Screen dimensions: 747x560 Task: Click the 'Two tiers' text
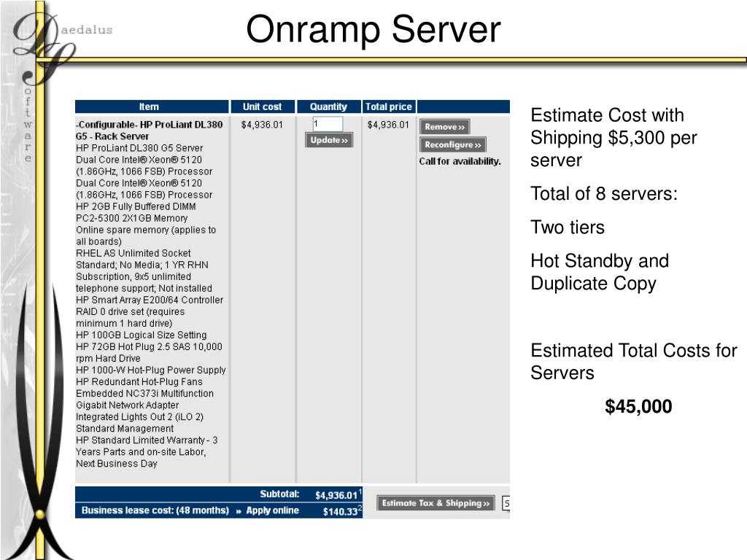point(568,227)
